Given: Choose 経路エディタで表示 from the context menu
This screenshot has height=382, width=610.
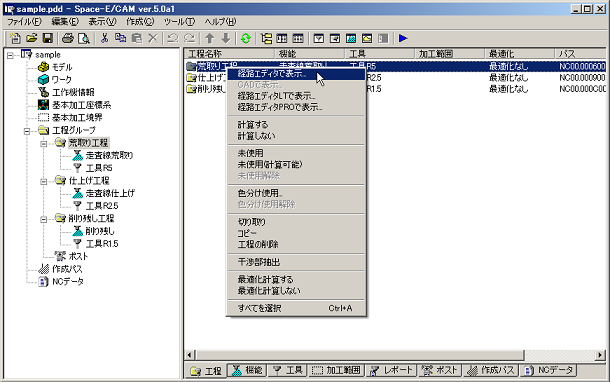Looking at the screenshot, I should 296,74.
